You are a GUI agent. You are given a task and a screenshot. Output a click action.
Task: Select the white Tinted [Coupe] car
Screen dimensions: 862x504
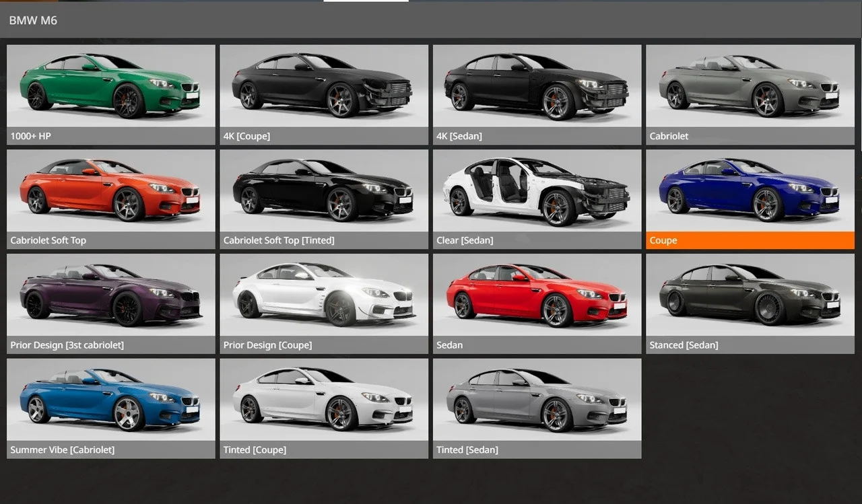tap(324, 399)
